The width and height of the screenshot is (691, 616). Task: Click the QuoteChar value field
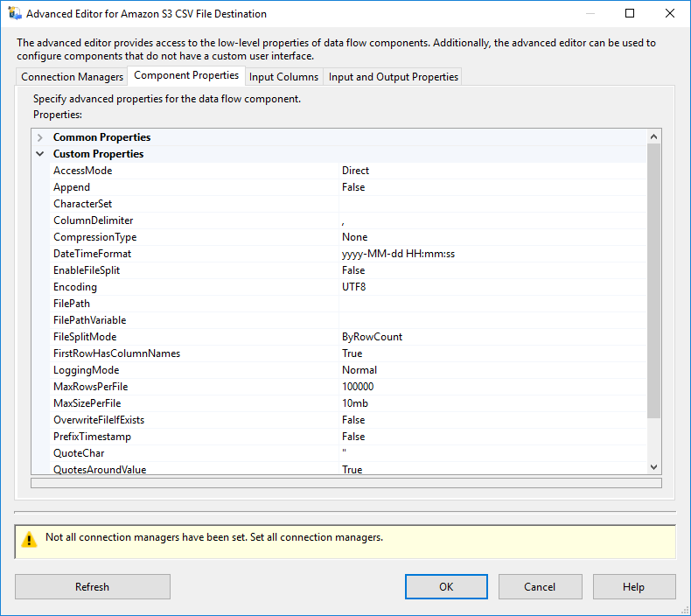[x=492, y=453]
